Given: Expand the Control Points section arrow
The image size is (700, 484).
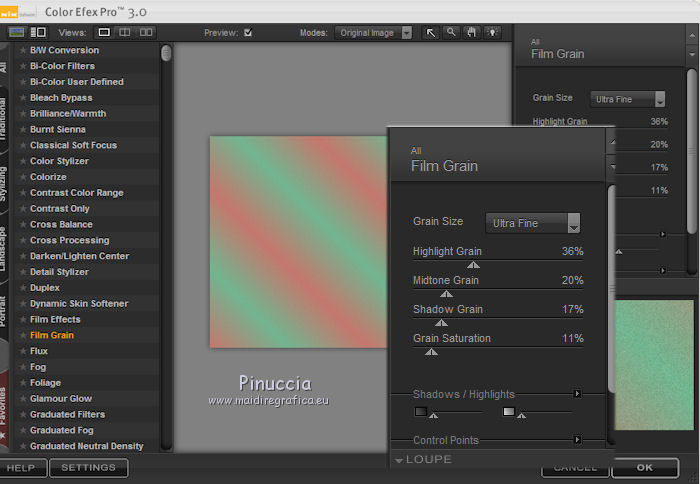Looking at the screenshot, I should (577, 440).
